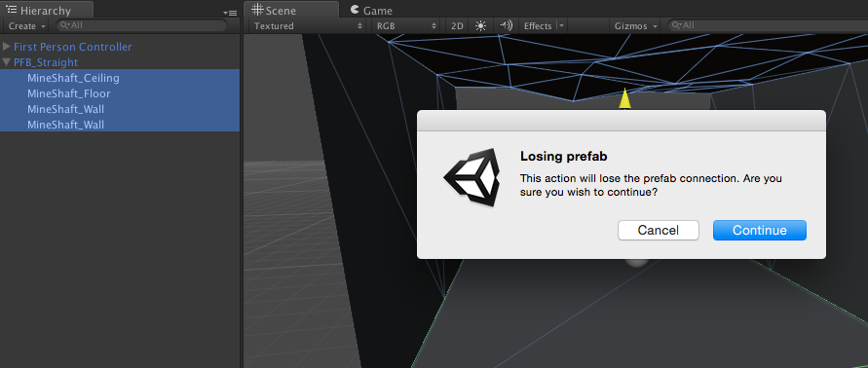
Task: Click Continue in Losing prefab dialog
Action: pyautogui.click(x=760, y=230)
